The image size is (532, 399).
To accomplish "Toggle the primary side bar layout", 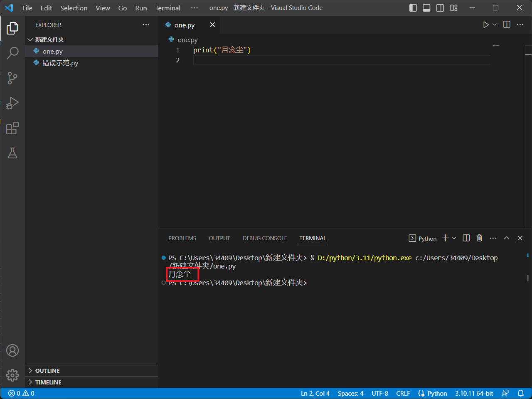I will (413, 8).
